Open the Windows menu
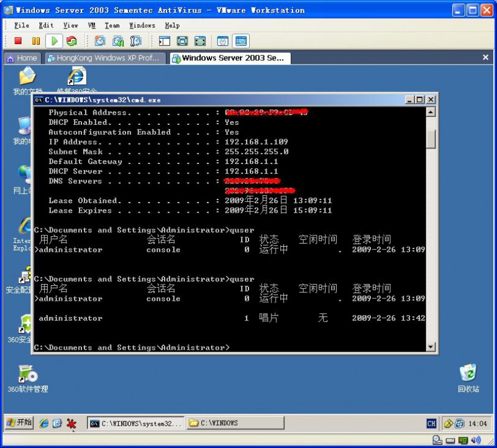The height and width of the screenshot is (448, 497). coord(142,25)
